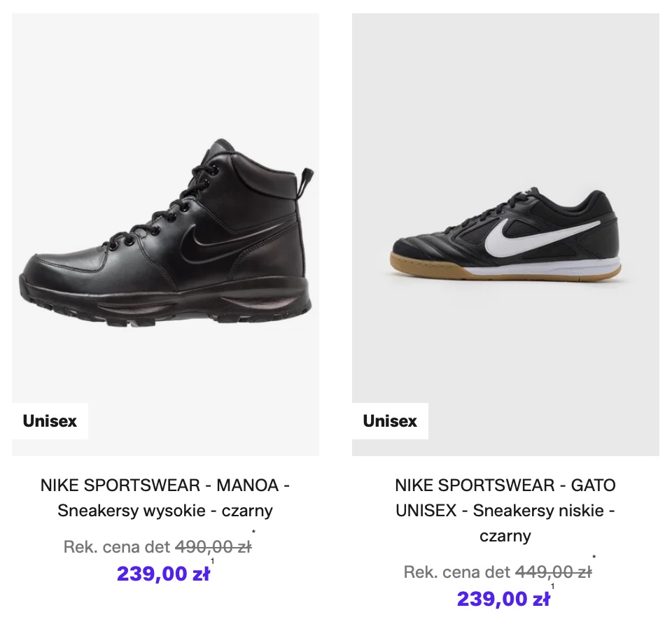Click the "Rek. cena det" label under Gato
Viewport: 672px width, 631px height.
point(457,572)
